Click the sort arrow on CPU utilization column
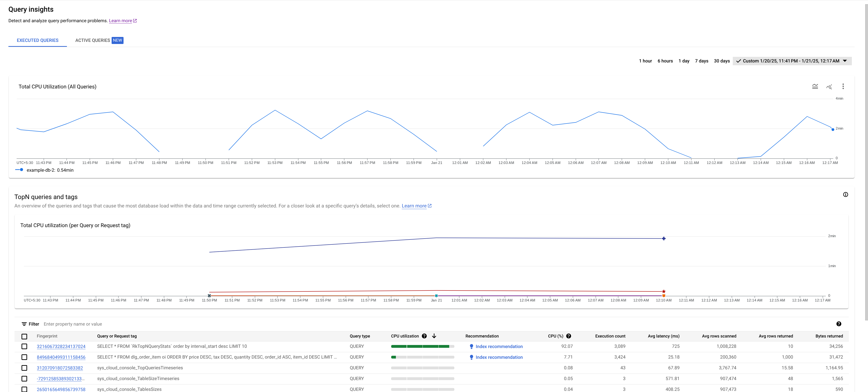 [x=434, y=336]
